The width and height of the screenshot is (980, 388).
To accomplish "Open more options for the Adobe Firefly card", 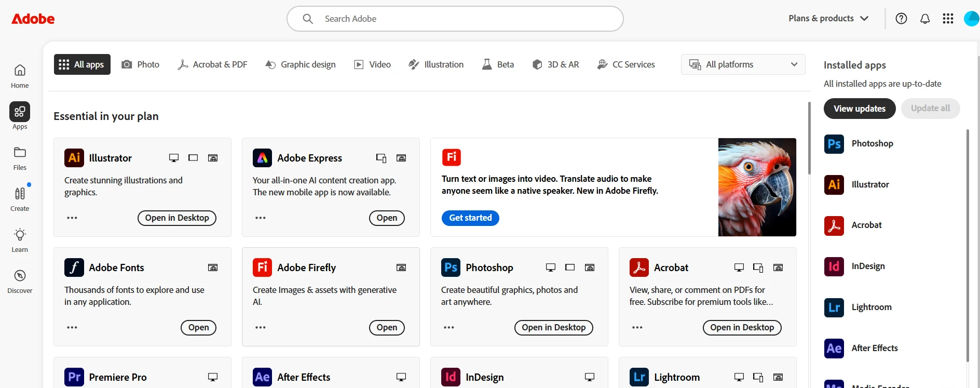I will click(261, 328).
